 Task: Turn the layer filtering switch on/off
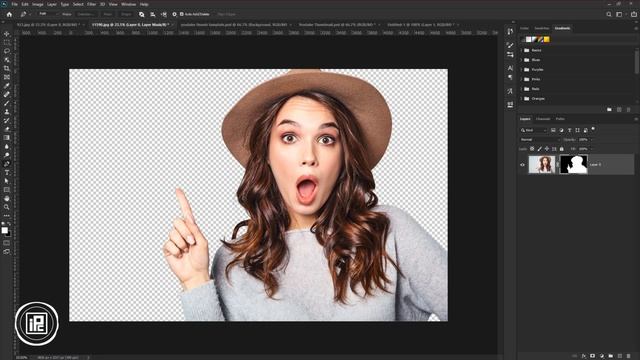coord(593,129)
